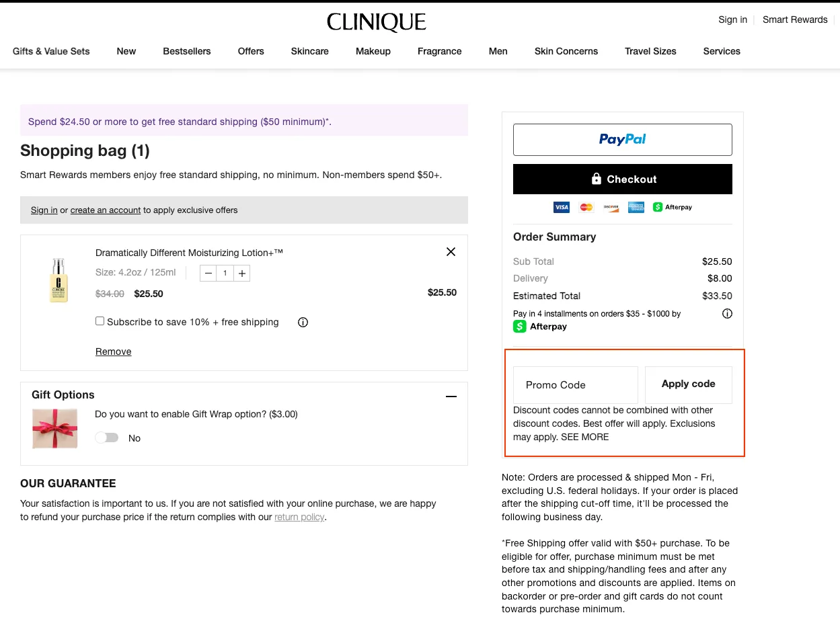Click the struck-through $34.00 price
Screen dimensions: 840x623
pos(110,294)
